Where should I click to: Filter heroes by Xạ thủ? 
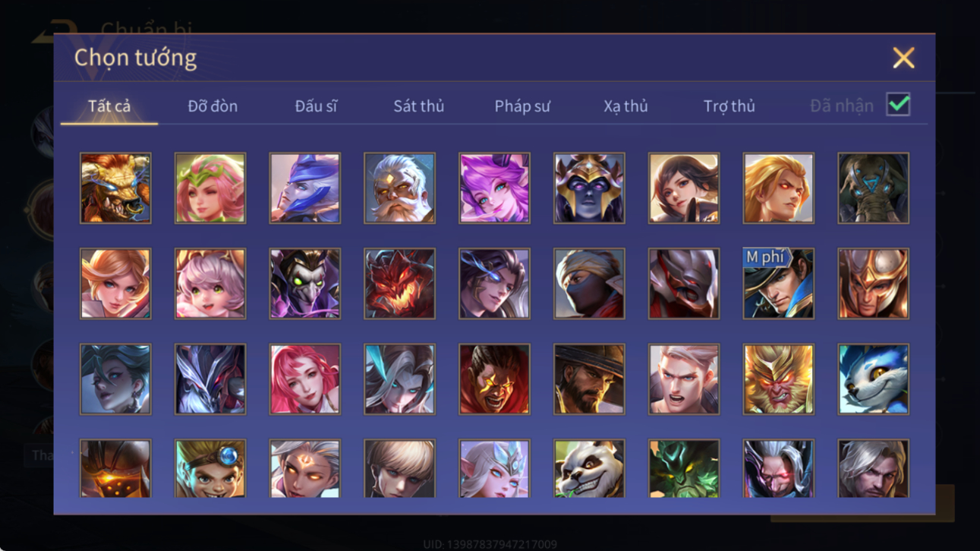coord(625,106)
